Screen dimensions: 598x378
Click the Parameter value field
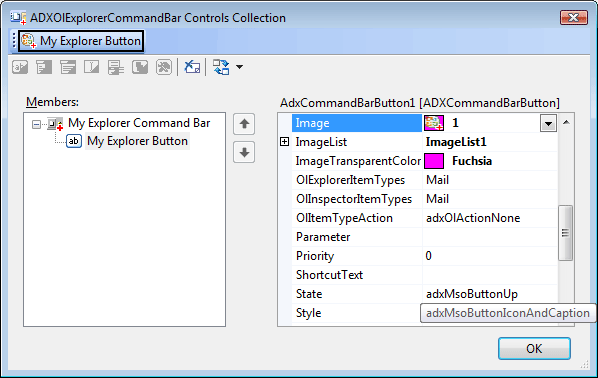pos(490,237)
